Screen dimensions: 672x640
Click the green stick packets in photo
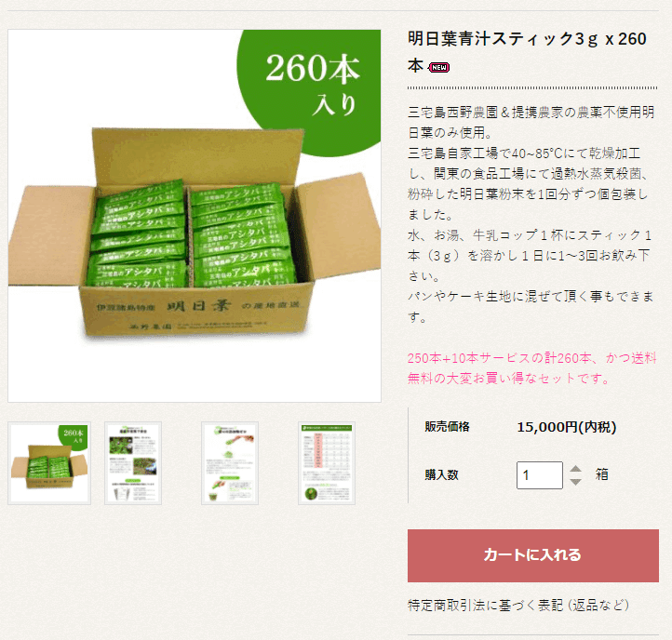click(191, 234)
